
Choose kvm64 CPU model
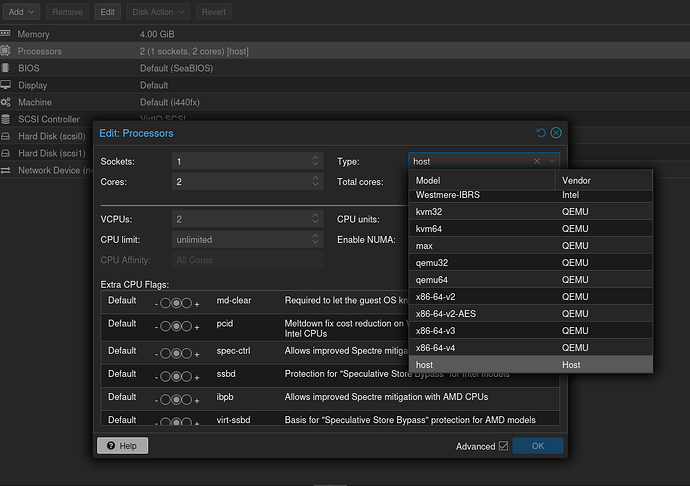point(429,229)
